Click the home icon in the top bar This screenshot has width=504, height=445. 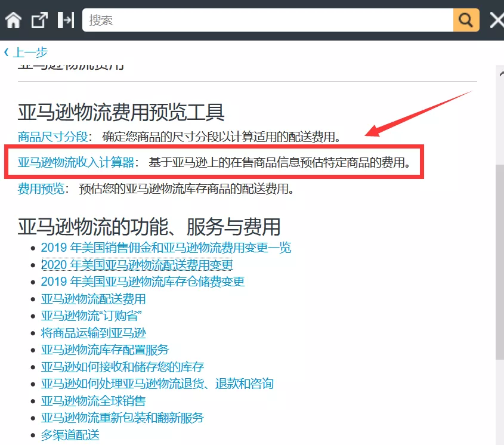click(x=13, y=20)
